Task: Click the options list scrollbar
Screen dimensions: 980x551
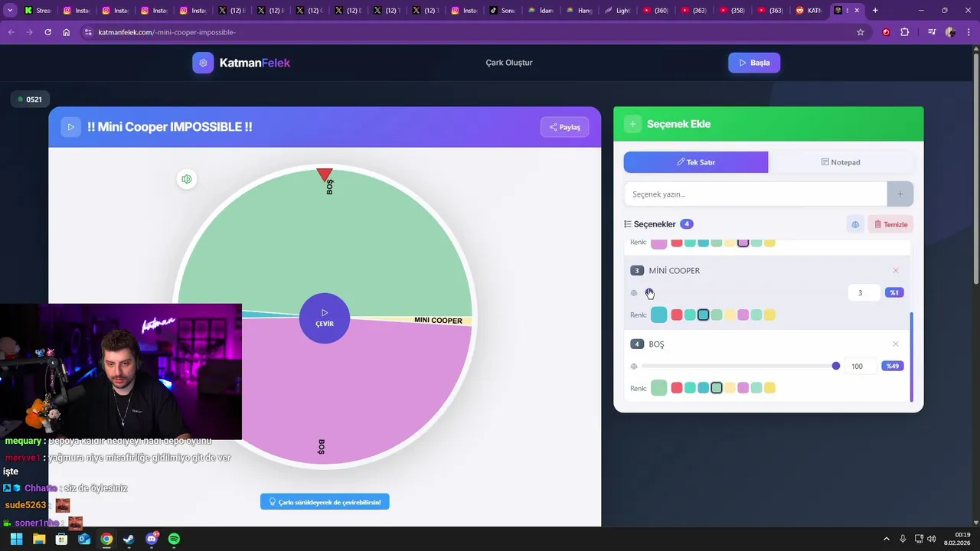Action: [911, 357]
